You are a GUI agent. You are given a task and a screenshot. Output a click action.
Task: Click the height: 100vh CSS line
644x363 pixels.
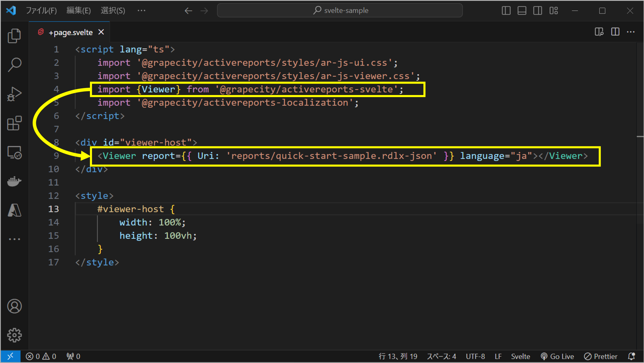[158, 236]
